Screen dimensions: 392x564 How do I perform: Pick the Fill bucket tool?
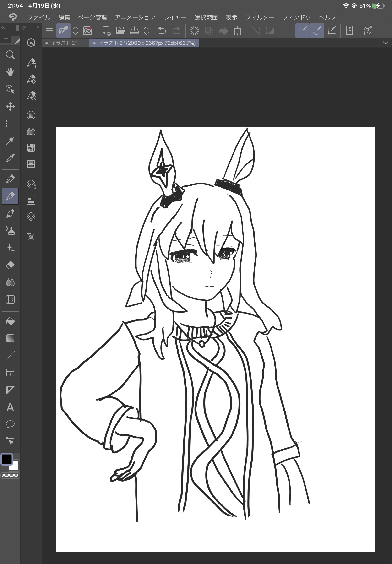click(10, 321)
